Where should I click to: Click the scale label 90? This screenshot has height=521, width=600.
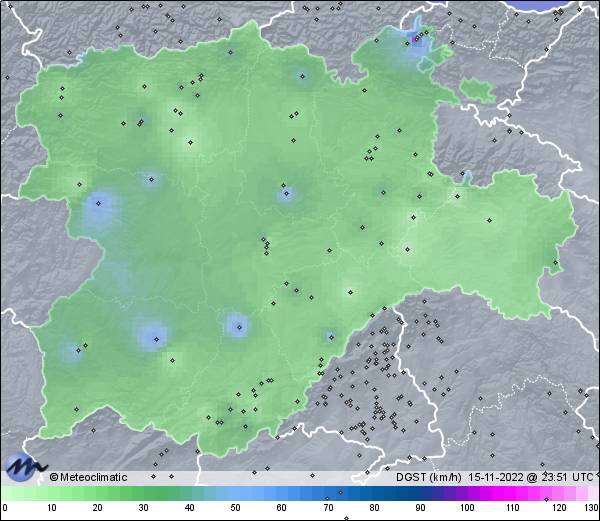click(x=420, y=508)
